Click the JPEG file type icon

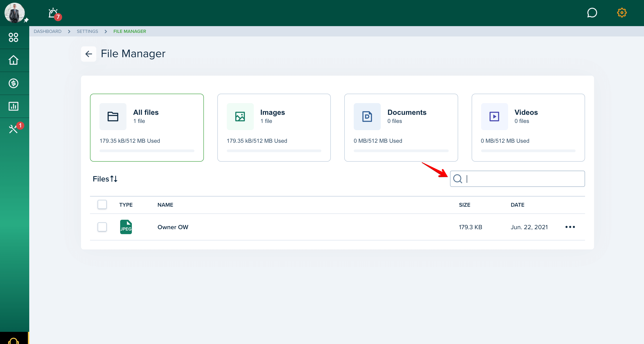126,227
